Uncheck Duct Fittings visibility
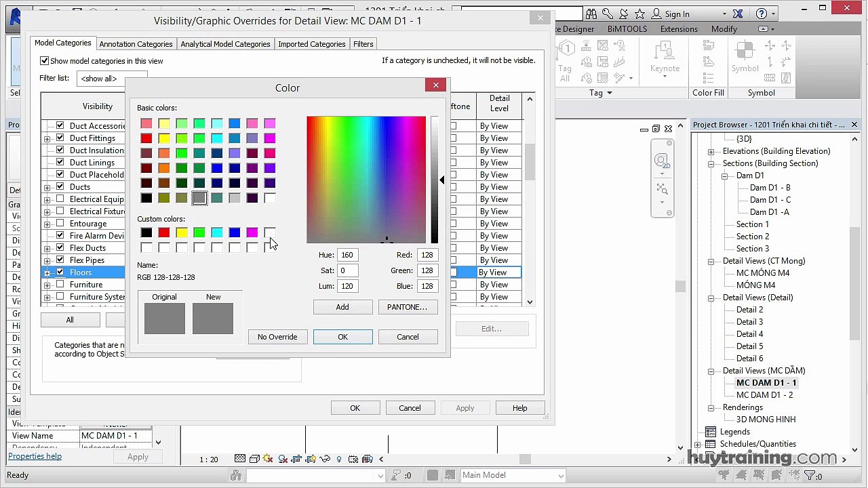This screenshot has height=488, width=868. click(60, 138)
